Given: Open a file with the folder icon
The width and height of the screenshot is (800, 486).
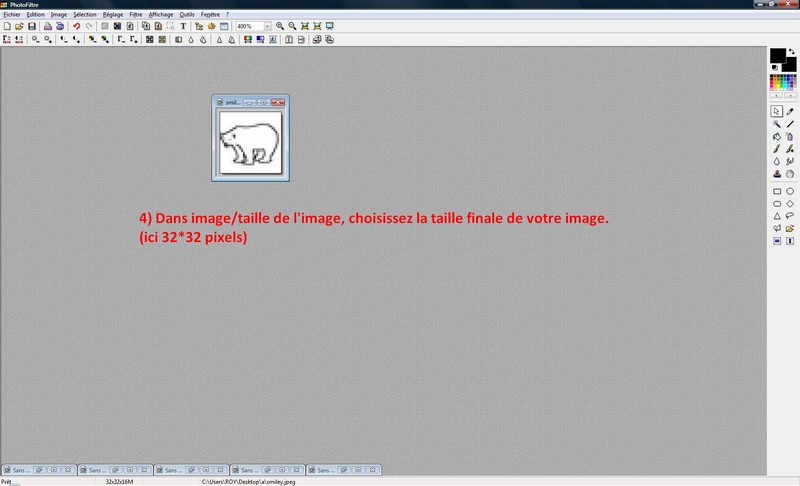Looking at the screenshot, I should [x=19, y=26].
